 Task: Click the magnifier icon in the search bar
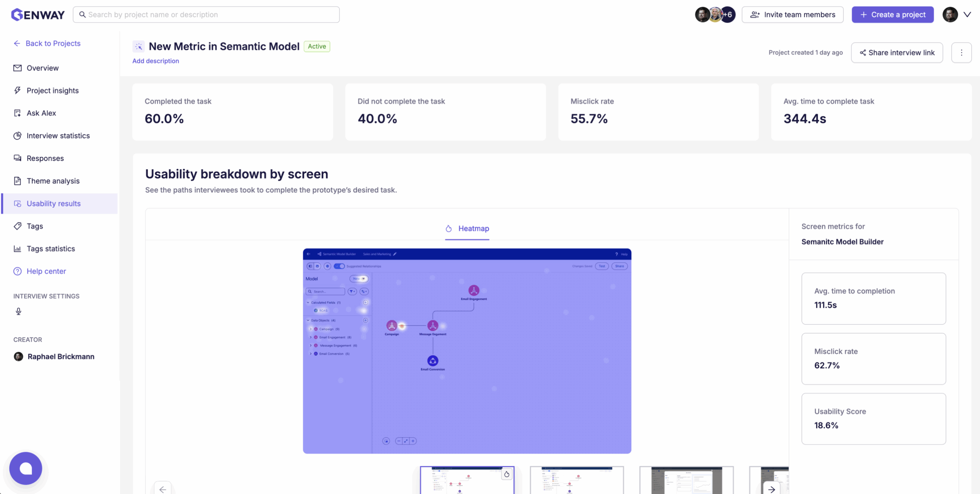point(82,15)
